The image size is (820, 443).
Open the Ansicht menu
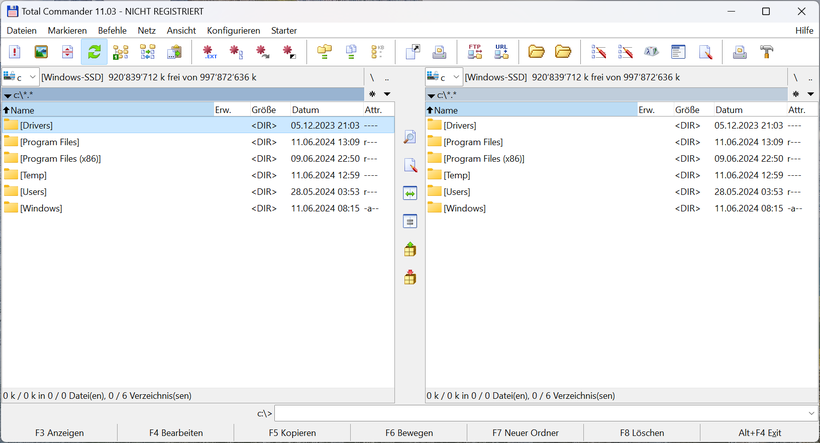181,30
